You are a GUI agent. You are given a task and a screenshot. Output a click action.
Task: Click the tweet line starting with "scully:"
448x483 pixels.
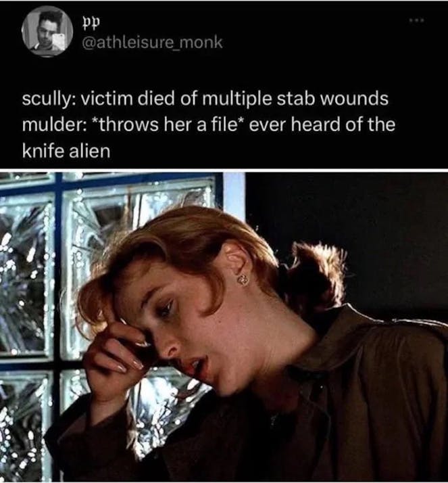click(x=205, y=99)
